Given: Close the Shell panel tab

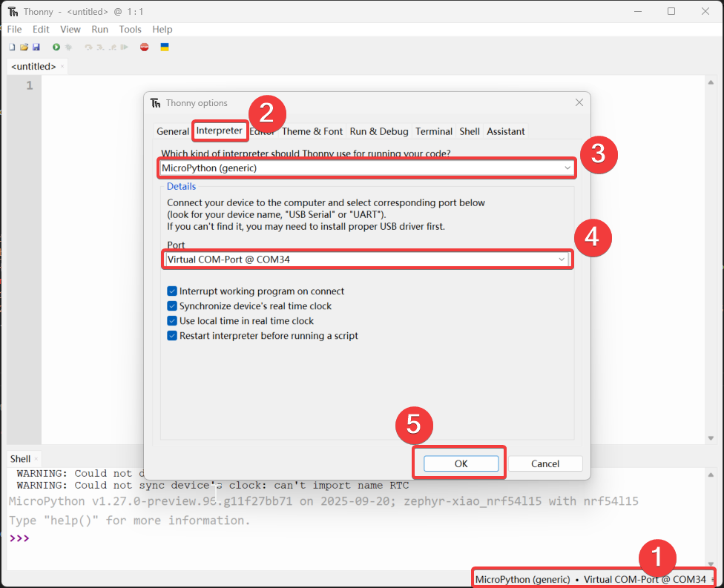Looking at the screenshot, I should click(36, 459).
